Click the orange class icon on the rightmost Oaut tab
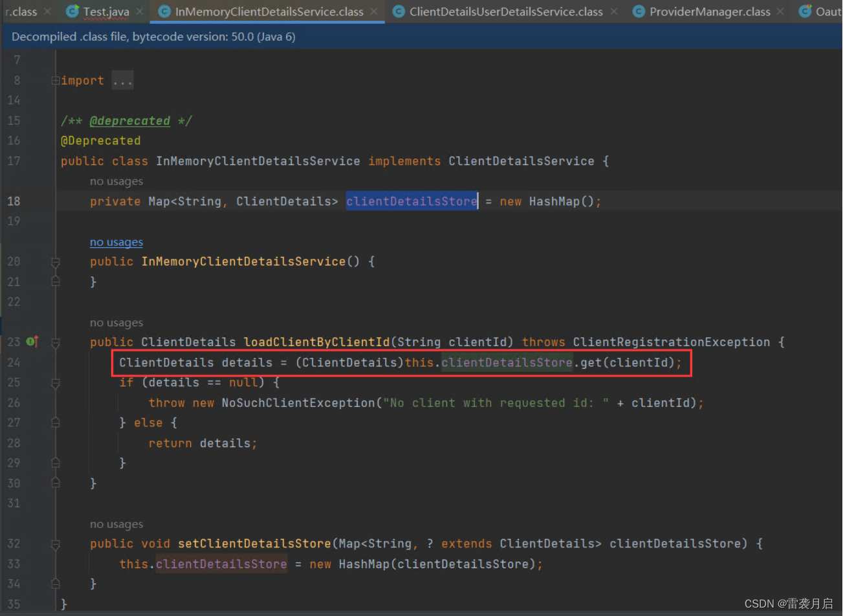Image resolution: width=843 pixels, height=616 pixels. [807, 11]
